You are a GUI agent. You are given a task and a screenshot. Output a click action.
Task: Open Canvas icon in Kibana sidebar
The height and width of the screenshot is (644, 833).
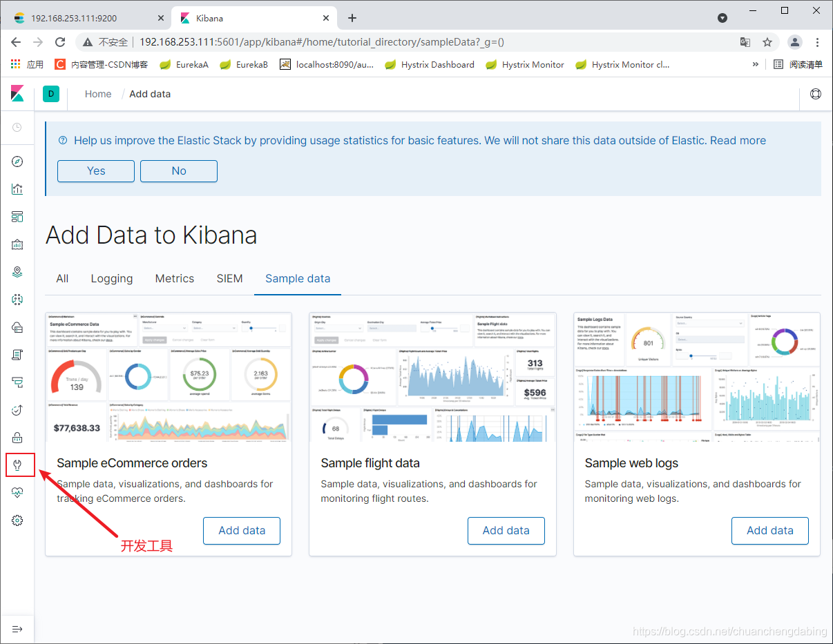(x=17, y=244)
